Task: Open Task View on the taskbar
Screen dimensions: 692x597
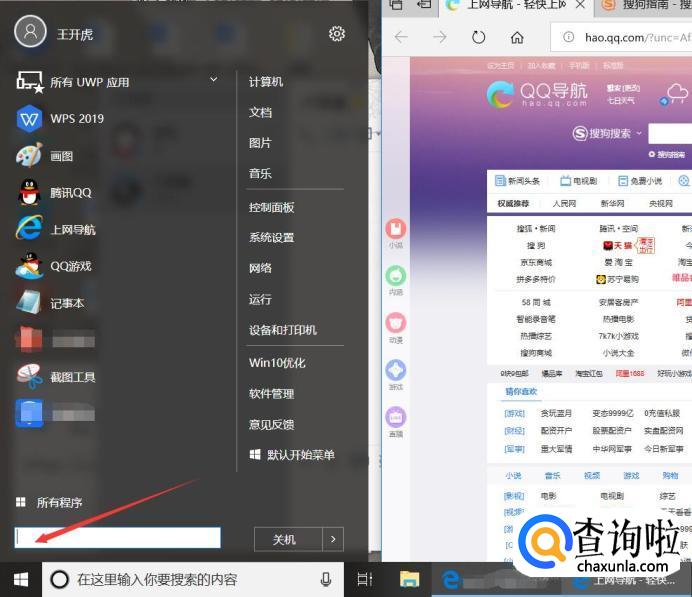Action: tap(365, 579)
